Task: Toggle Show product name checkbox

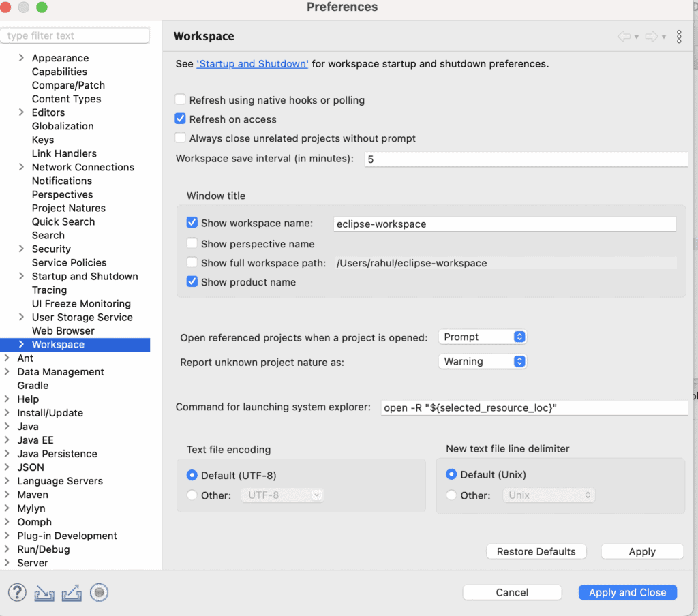Action: 192,281
